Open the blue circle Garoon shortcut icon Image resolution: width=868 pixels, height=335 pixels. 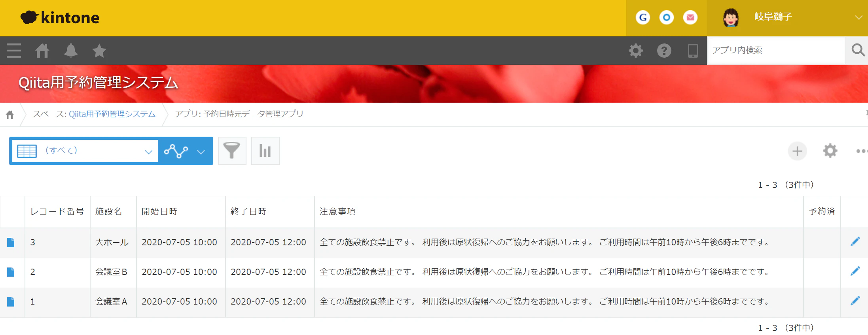click(667, 17)
